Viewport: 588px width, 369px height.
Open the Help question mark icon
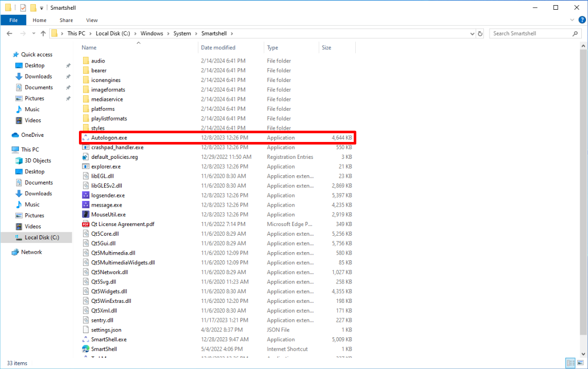(x=582, y=20)
